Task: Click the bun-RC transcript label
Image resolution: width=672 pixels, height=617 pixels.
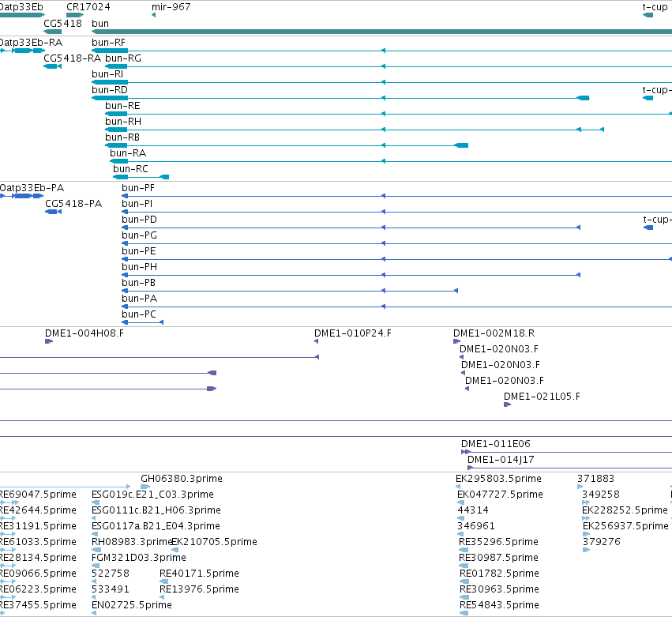Action: click(130, 169)
